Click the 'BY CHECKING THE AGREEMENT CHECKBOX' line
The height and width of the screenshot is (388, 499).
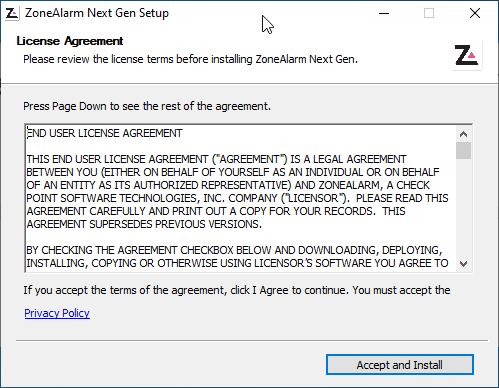234,250
